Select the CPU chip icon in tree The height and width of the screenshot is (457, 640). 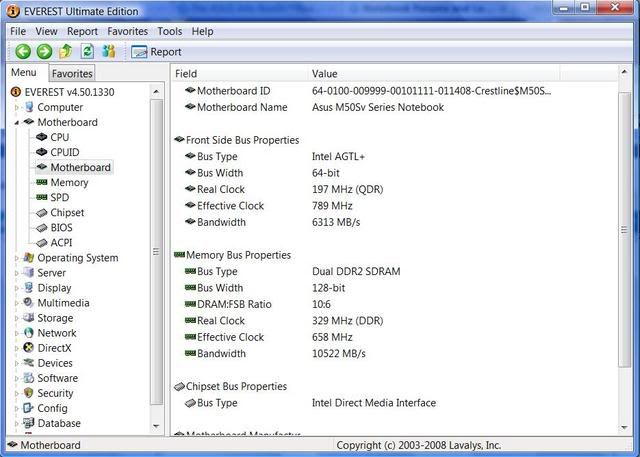[42, 137]
